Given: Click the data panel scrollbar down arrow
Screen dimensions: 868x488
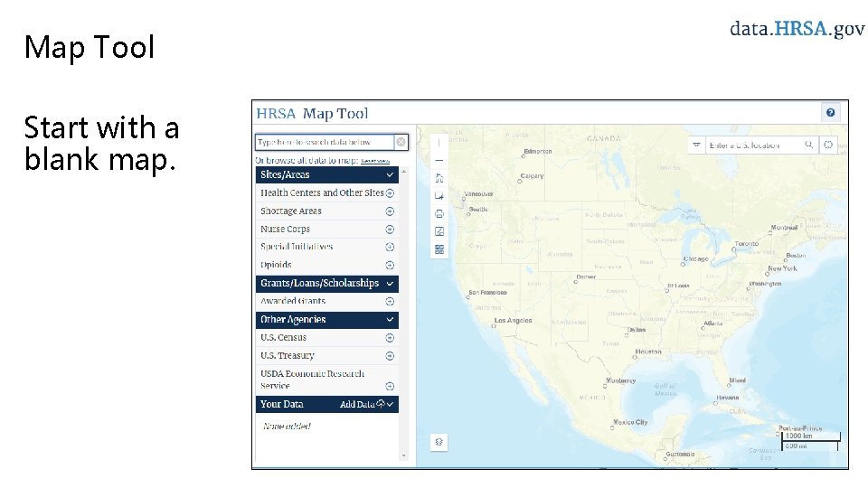Looking at the screenshot, I should (x=403, y=455).
